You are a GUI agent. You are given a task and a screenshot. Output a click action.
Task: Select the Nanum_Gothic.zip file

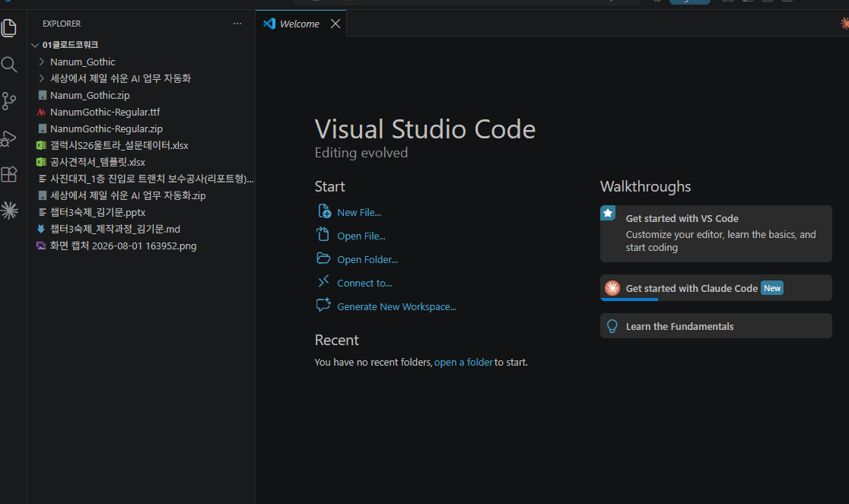[141, 95]
